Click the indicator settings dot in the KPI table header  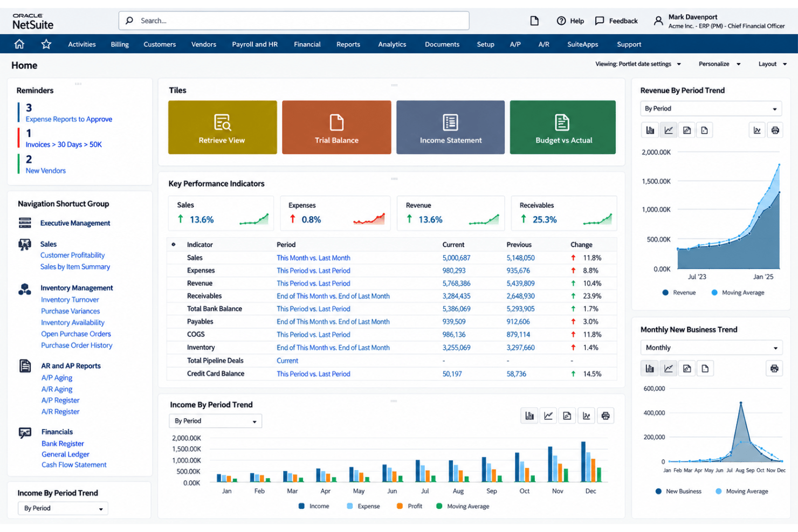click(x=174, y=244)
